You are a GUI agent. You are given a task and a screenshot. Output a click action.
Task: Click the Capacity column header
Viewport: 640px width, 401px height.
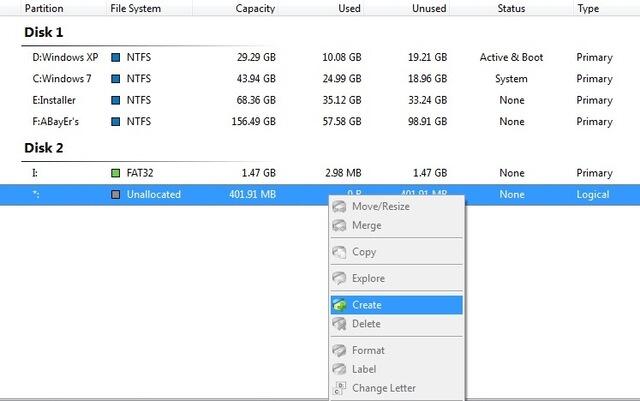pos(256,8)
